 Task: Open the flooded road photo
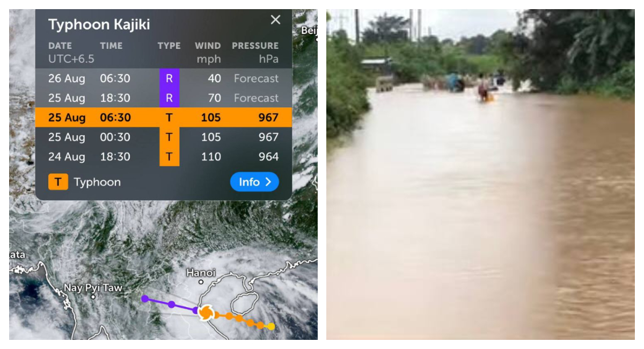tap(480, 174)
